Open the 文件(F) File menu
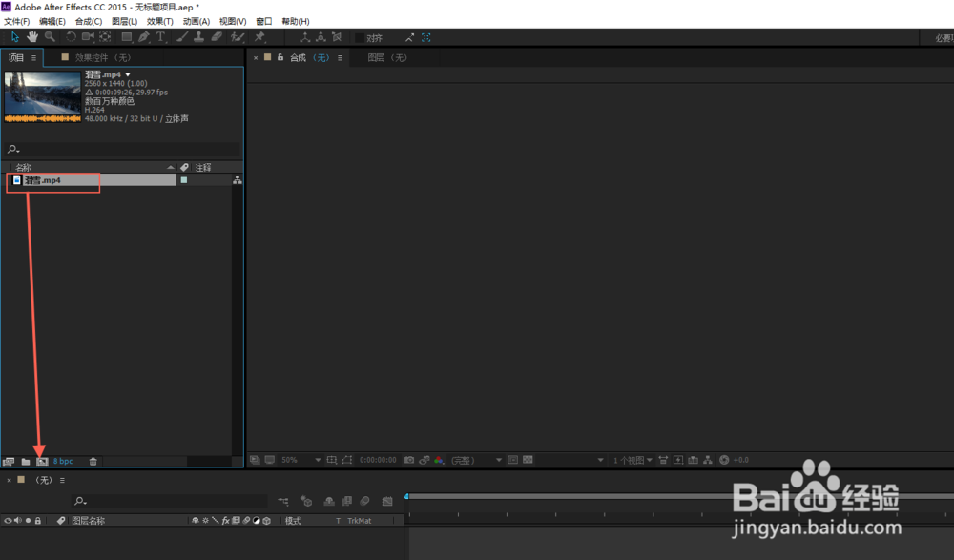The height and width of the screenshot is (560, 954). [x=16, y=21]
